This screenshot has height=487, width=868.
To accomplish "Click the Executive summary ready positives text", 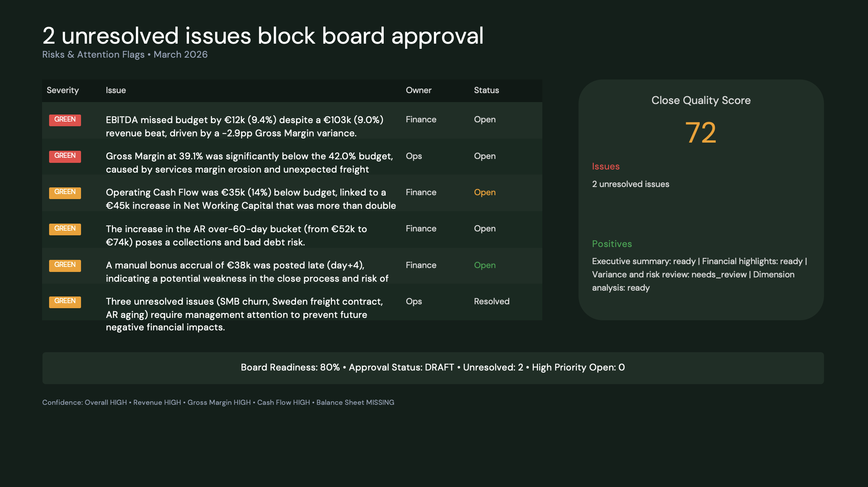I will (x=700, y=275).
